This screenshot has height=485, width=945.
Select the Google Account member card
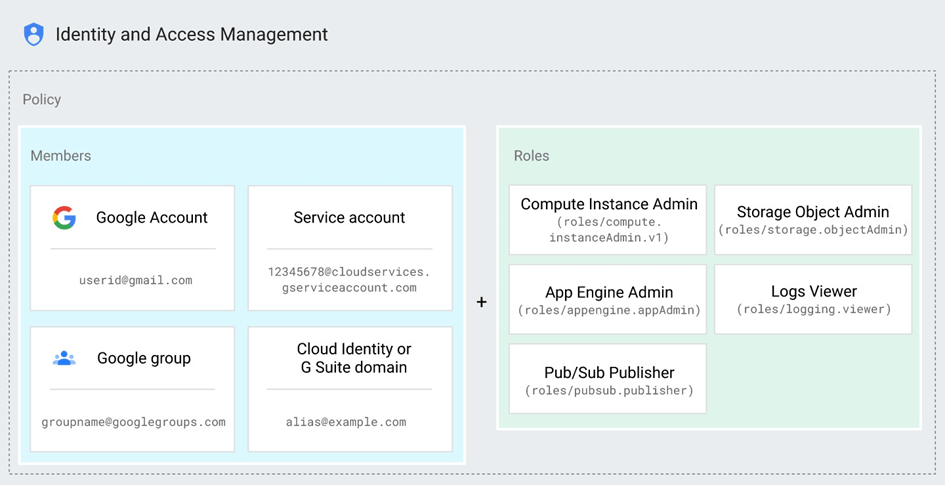[x=132, y=247]
